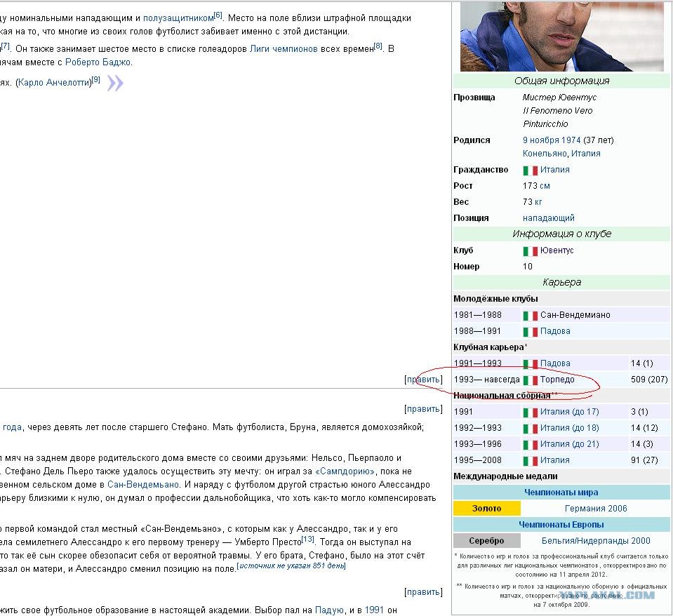The height and width of the screenshot is (616, 673).
Task: Click the flag icon beside Торпедо
Action: click(x=530, y=380)
